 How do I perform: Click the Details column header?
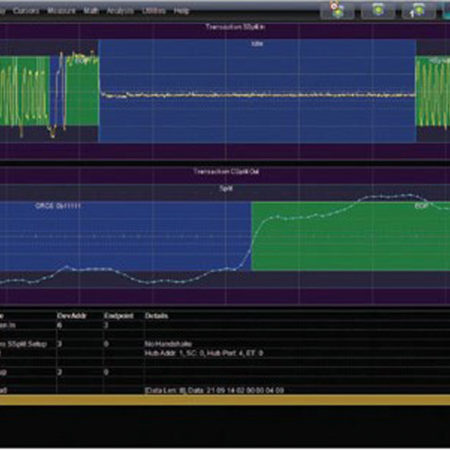[156, 316]
